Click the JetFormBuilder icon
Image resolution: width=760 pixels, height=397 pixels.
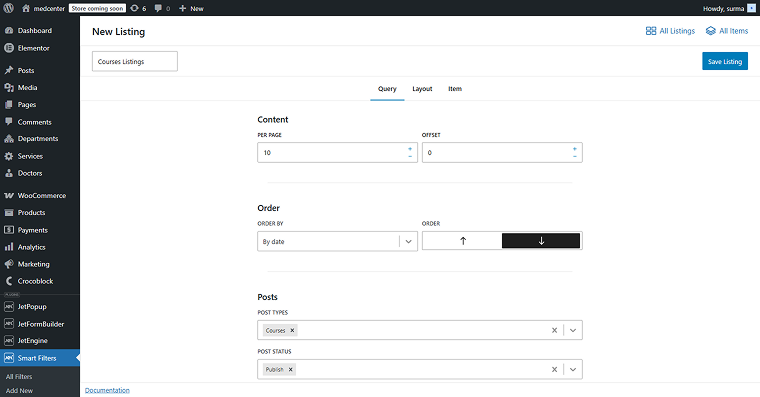pos(9,323)
